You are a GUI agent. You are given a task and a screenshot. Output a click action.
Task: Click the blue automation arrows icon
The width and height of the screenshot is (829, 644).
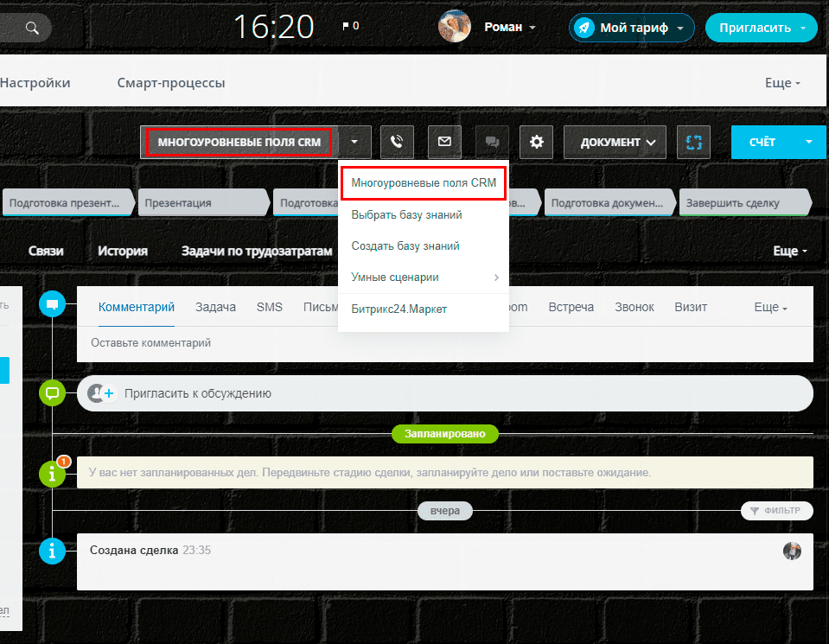coord(693,143)
